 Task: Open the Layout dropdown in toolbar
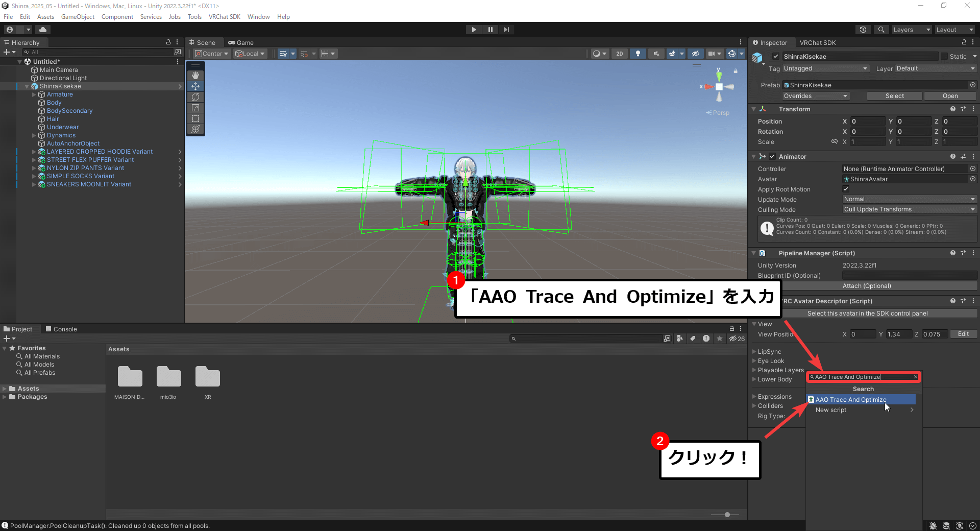coord(954,30)
